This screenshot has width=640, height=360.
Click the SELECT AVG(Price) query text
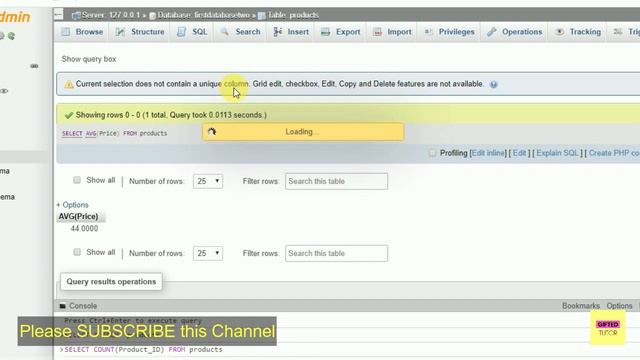tap(115, 133)
